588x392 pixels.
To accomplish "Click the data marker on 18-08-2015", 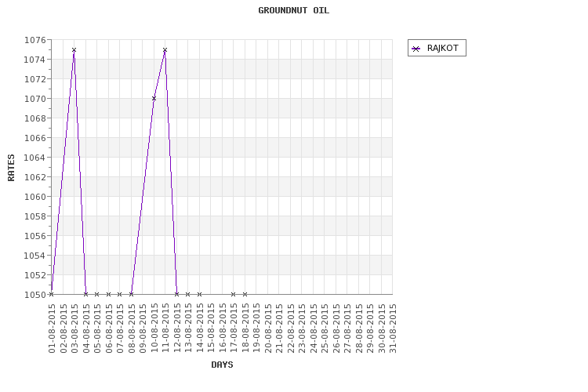I will (x=245, y=294).
